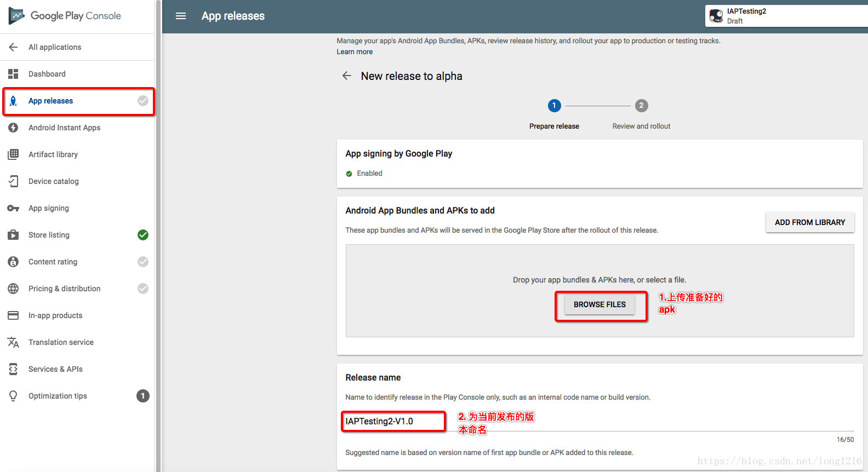
Task: Click the Optimization tips count badge
Action: click(x=143, y=396)
